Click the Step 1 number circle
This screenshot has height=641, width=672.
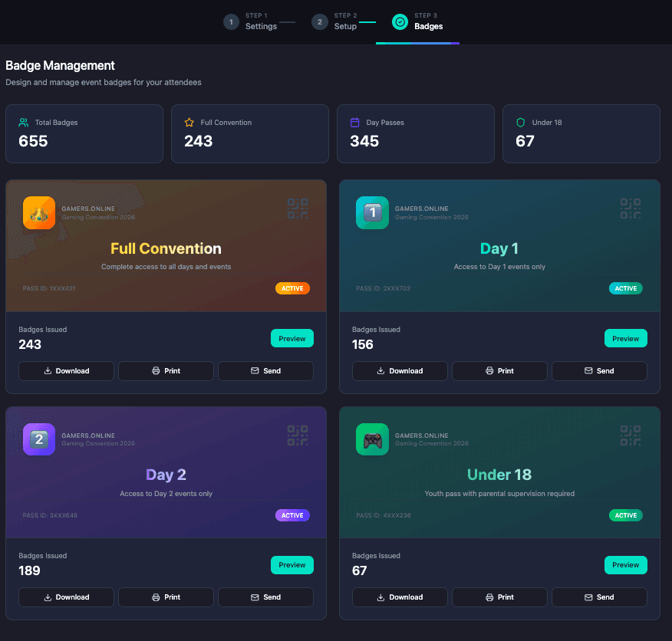point(231,21)
